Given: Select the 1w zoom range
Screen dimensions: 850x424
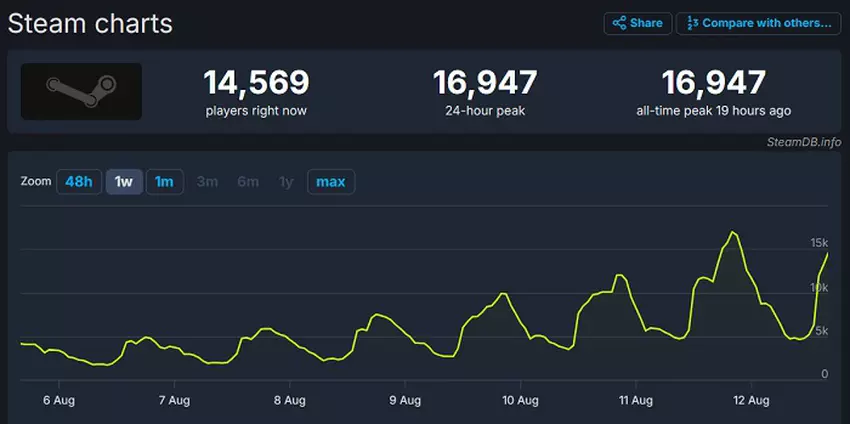Looking at the screenshot, I should coord(124,182).
